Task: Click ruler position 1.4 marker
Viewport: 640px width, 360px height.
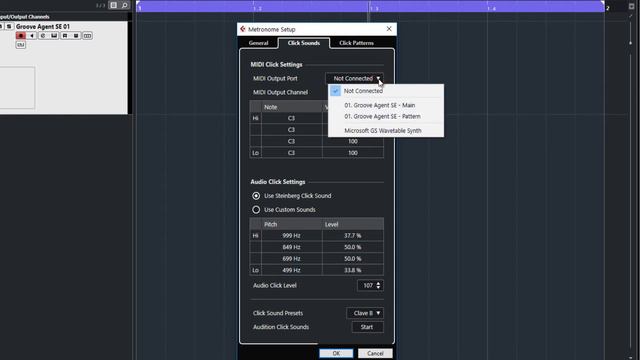Action: pos(491,8)
